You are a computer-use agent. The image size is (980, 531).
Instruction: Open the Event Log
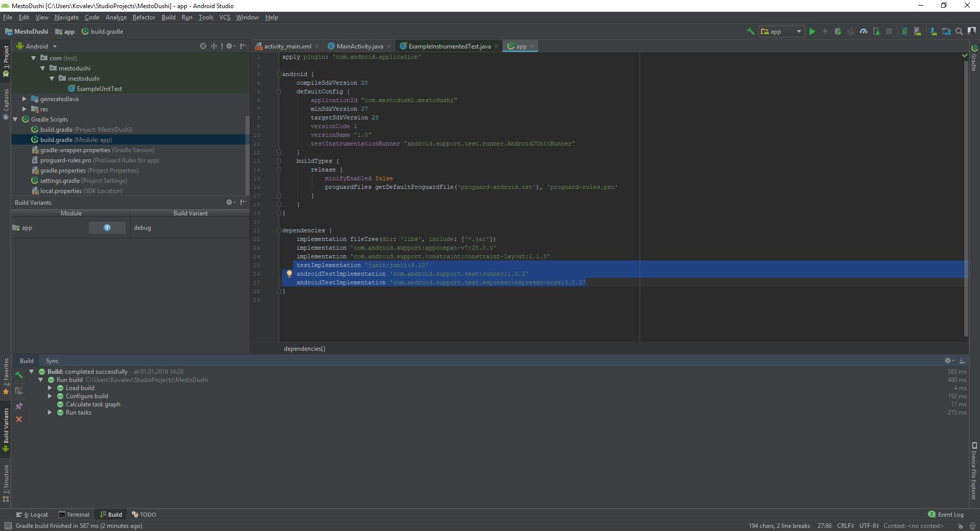click(946, 515)
